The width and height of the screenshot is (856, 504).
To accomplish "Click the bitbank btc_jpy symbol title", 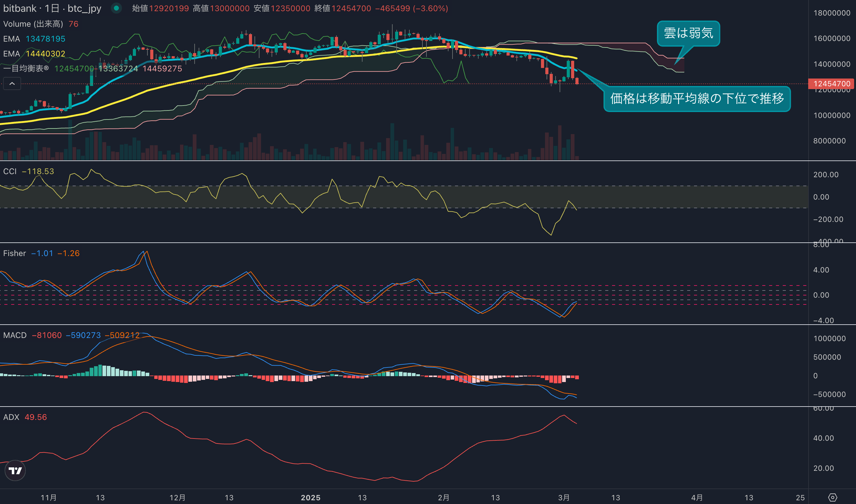I will click(52, 8).
